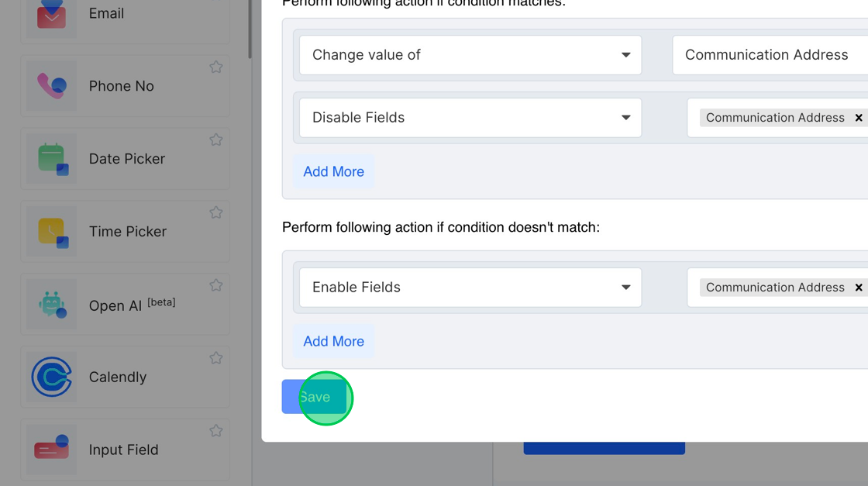
Task: Click the Calendly logo icon
Action: (52, 377)
